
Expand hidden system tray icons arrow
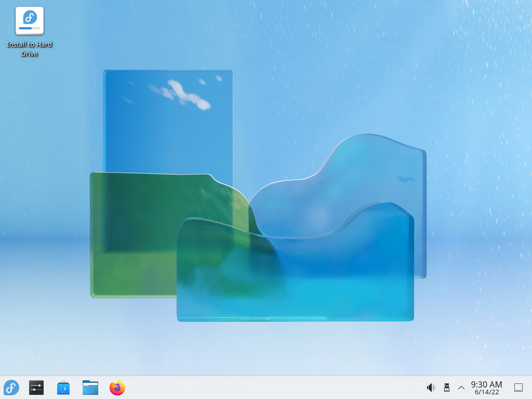pos(461,388)
